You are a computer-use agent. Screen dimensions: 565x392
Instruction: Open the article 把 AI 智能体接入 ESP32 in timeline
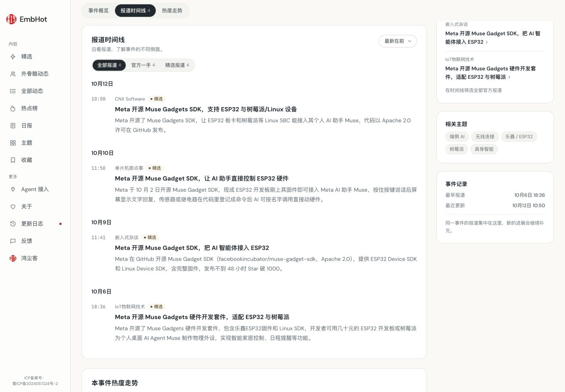192,248
